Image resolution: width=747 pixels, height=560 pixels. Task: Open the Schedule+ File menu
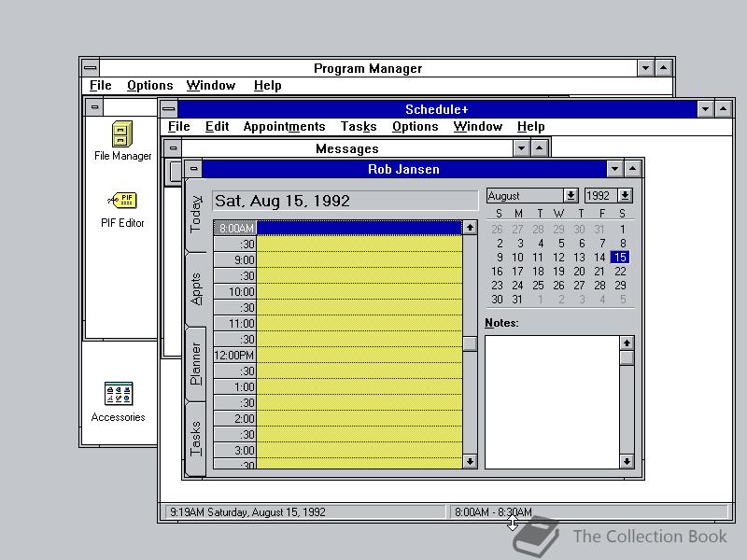coord(178,126)
